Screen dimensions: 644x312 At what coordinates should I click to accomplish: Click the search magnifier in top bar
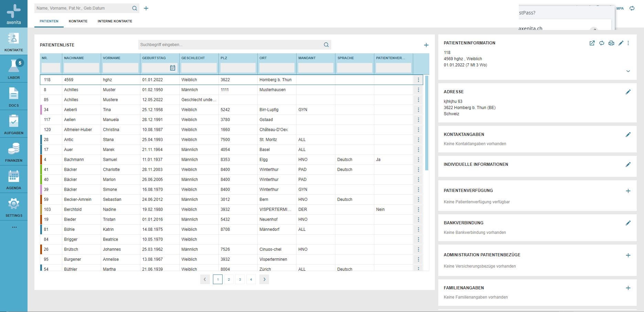pos(135,8)
